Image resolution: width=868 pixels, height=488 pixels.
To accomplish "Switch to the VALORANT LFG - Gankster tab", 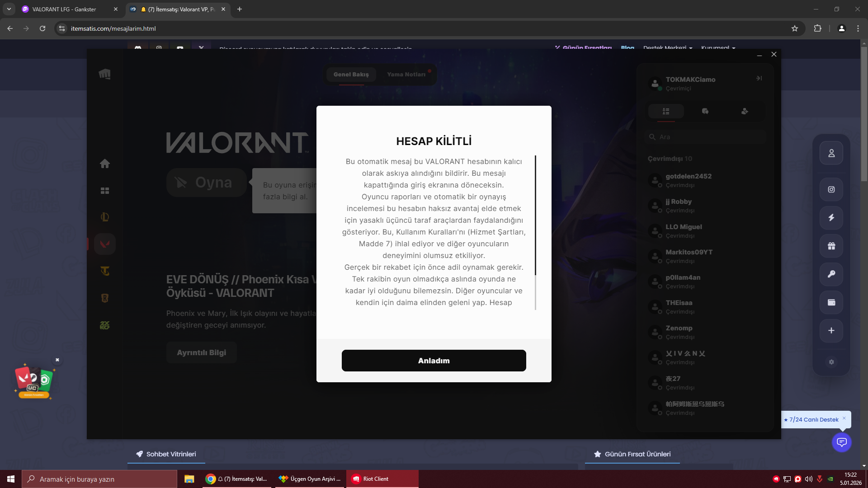I will click(x=70, y=9).
